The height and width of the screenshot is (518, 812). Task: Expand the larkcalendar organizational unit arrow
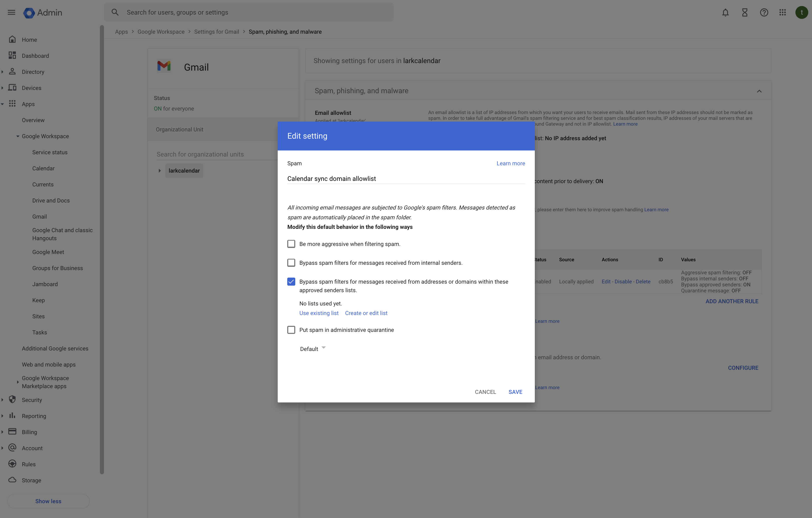tap(159, 171)
